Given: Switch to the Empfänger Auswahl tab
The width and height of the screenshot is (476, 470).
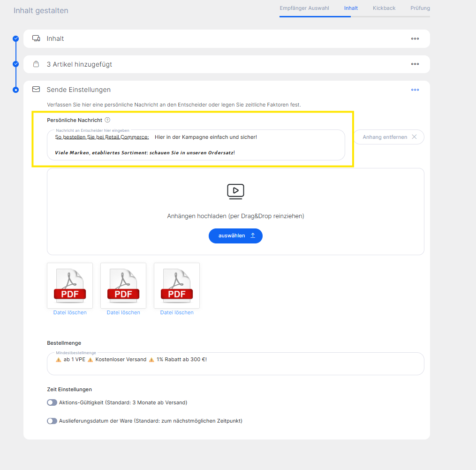Looking at the screenshot, I should [x=304, y=8].
